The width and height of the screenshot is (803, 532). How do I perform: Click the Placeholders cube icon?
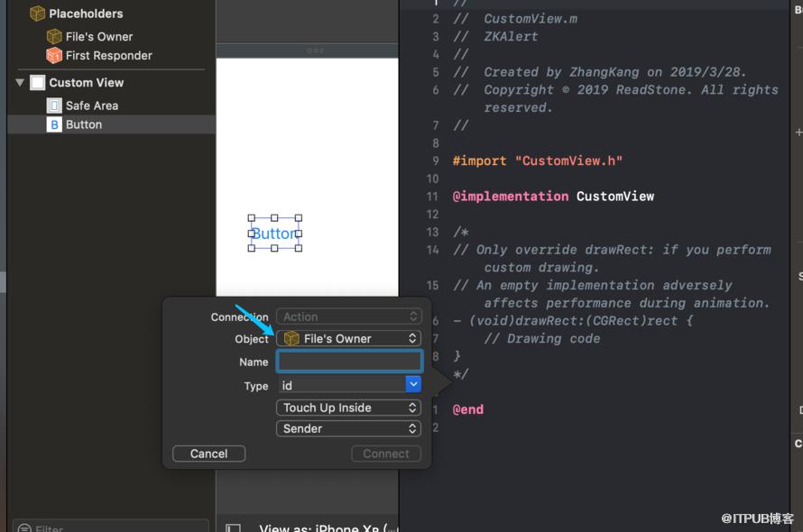[37, 14]
